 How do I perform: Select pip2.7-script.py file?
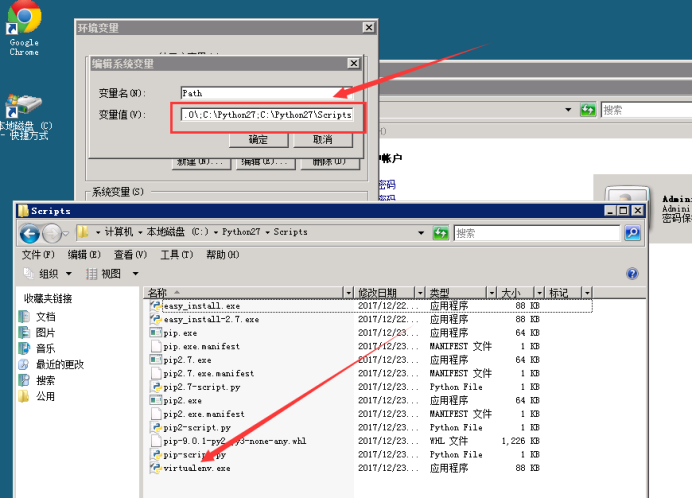pos(196,387)
